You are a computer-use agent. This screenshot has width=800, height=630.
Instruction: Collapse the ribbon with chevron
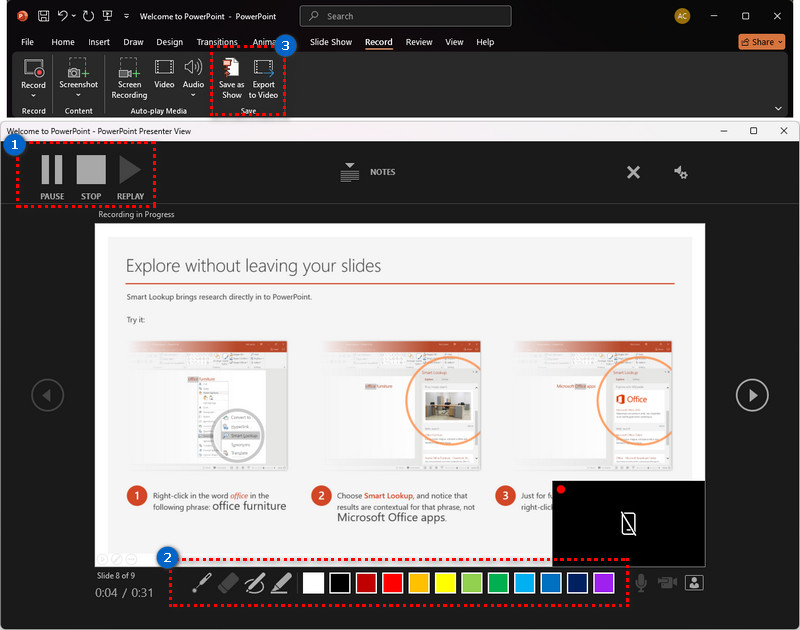778,108
